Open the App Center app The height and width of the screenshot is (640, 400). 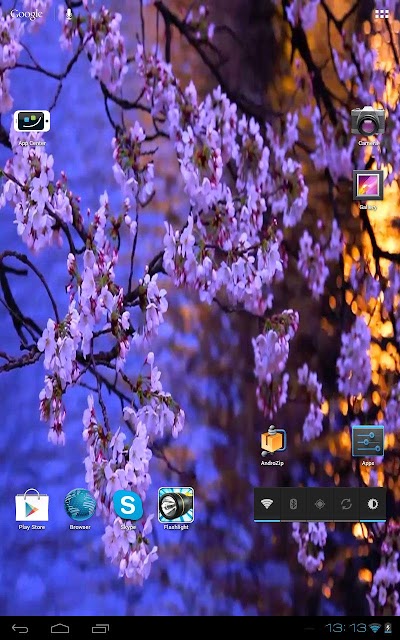(x=32, y=127)
